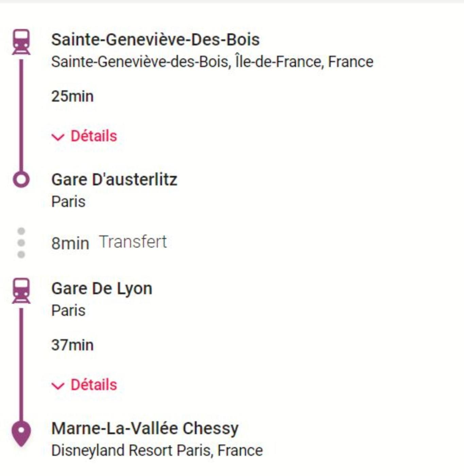Click the 37min duration text

(x=72, y=345)
